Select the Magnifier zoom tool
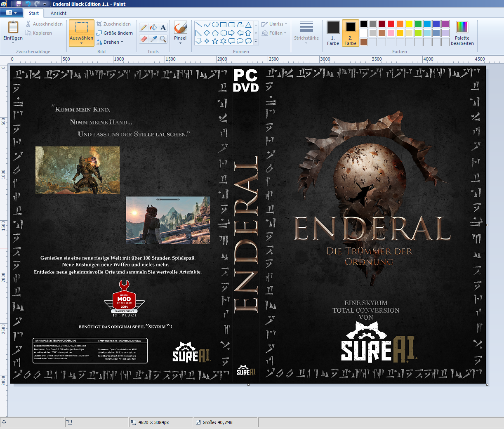Screen dimensions: 504x429 [x=163, y=39]
